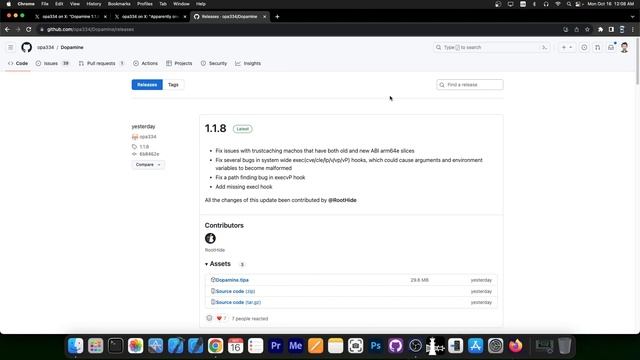Collapse the Assets section triangle

click(207, 264)
